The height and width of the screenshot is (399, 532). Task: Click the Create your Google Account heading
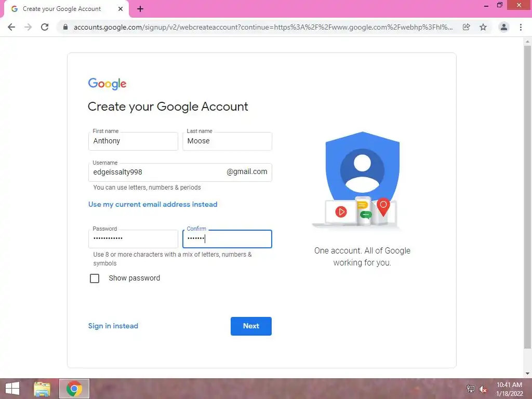click(168, 107)
